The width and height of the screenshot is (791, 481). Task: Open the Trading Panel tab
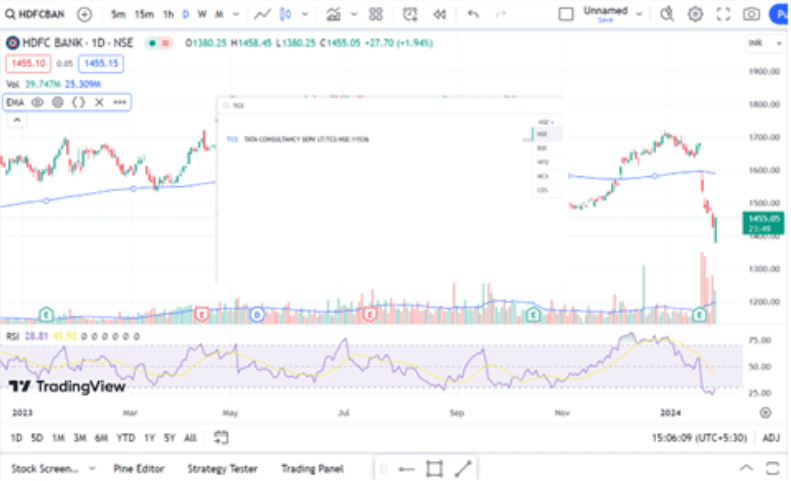312,469
